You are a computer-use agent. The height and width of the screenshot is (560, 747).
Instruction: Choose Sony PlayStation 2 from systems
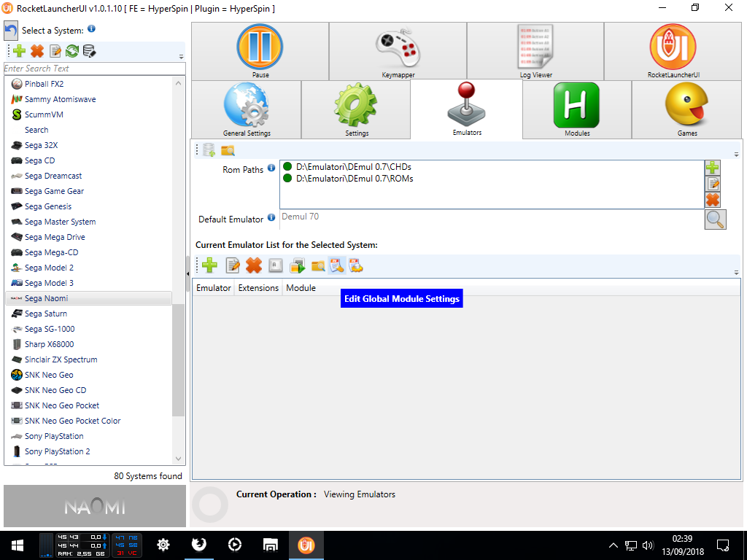tap(57, 451)
